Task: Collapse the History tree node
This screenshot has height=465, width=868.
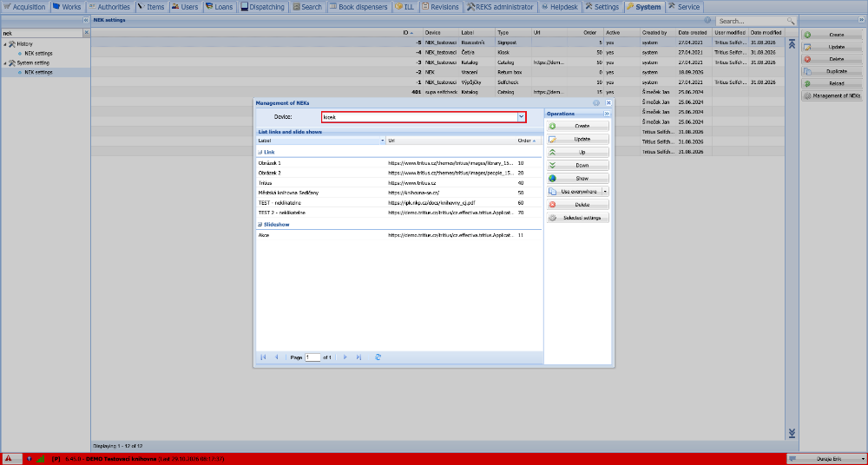Action: (x=4, y=43)
